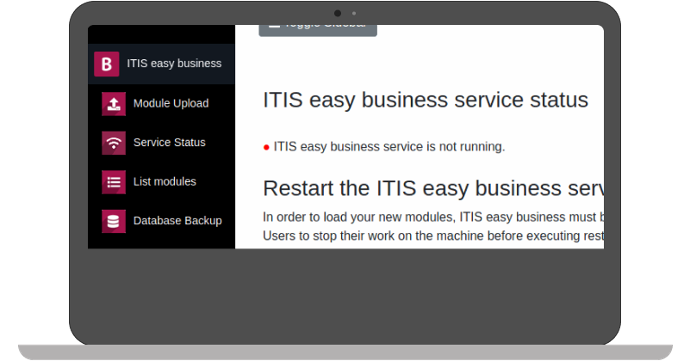Viewport: 690px width, 361px height.
Task: Open the Module Upload menu entry
Action: pos(171,103)
